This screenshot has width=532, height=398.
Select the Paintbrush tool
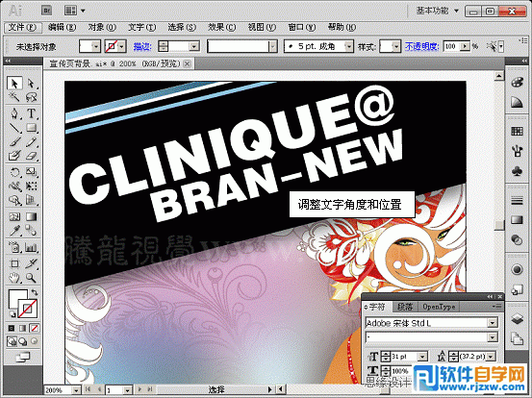pyautogui.click(x=14, y=141)
